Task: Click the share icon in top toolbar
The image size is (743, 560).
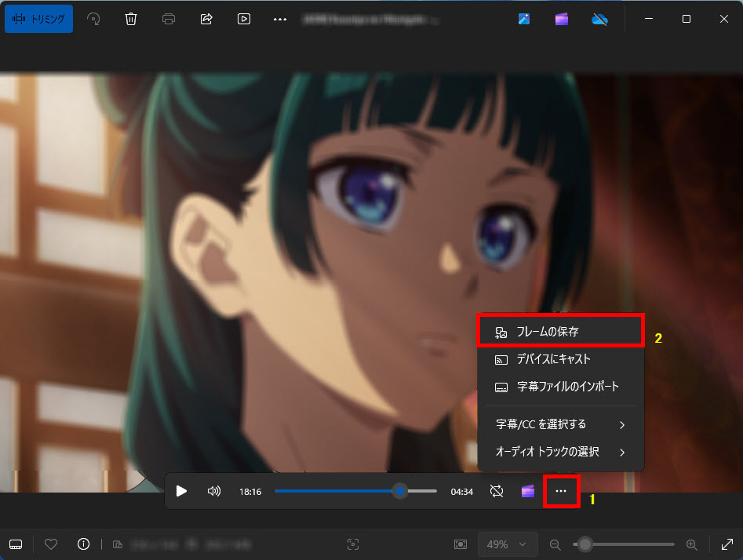Action: (206, 19)
